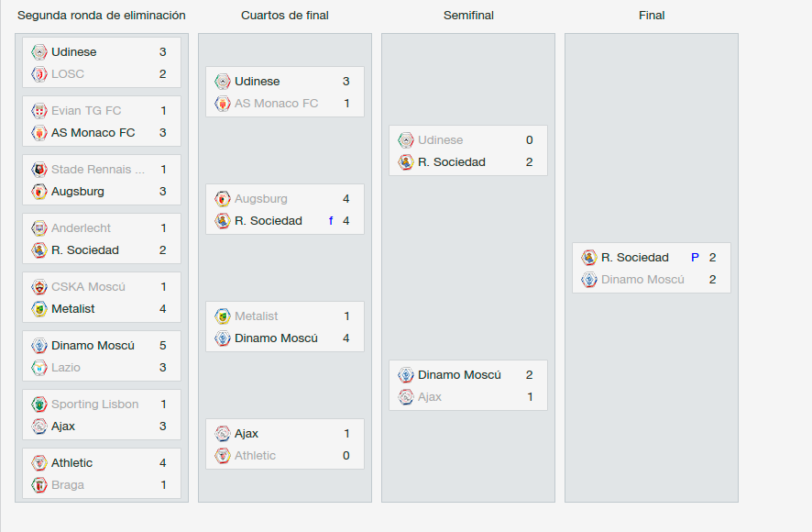Click the Ajax crest in the semifinal

point(406,397)
